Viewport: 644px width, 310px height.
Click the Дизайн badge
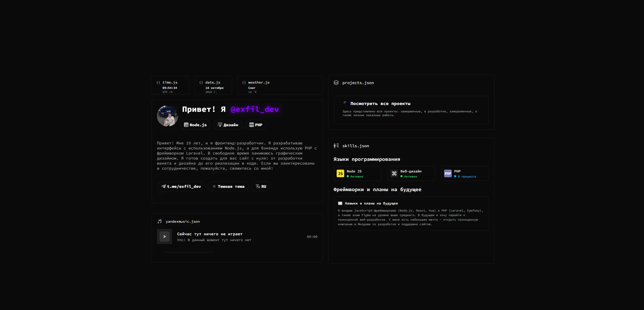pyautogui.click(x=228, y=125)
